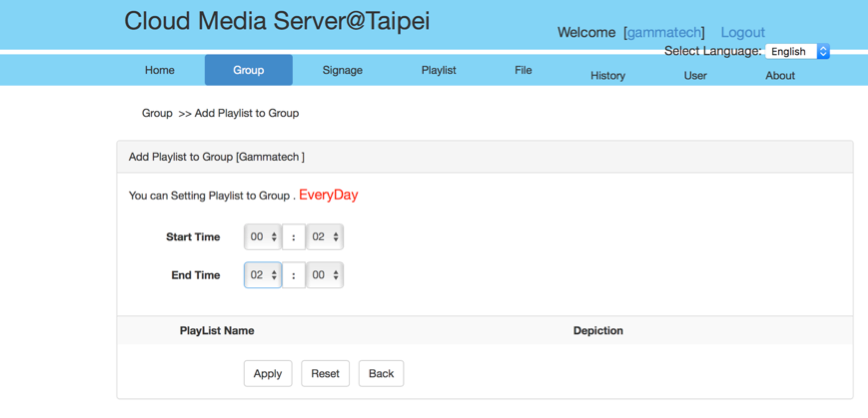
Task: Click the Reset button
Action: pyautogui.click(x=325, y=373)
